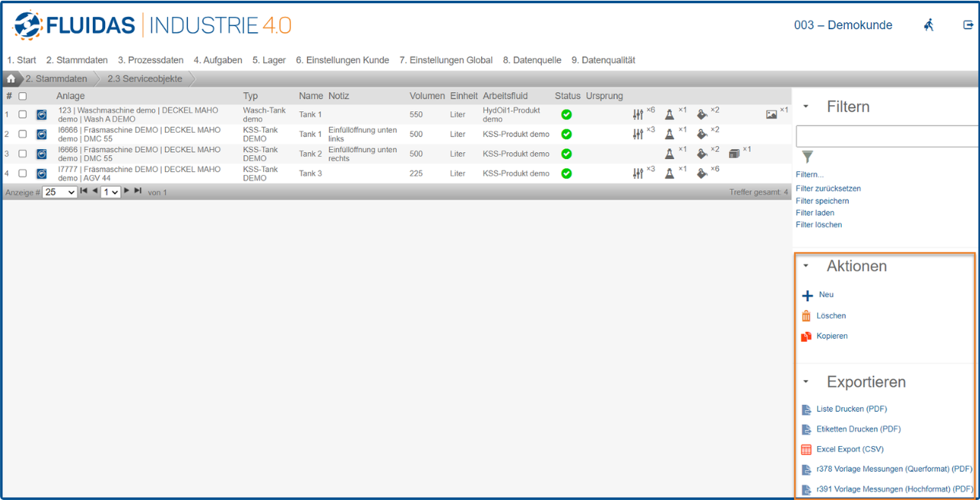Open the rows-per-page dropdown showing 25
Screen dimensions: 980x500
click(x=60, y=192)
